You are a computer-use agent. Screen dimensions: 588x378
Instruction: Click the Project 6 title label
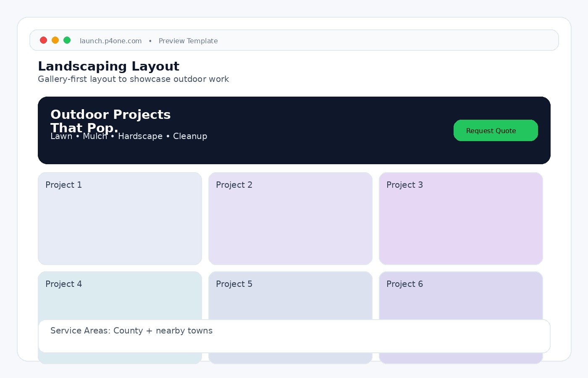[x=404, y=284]
